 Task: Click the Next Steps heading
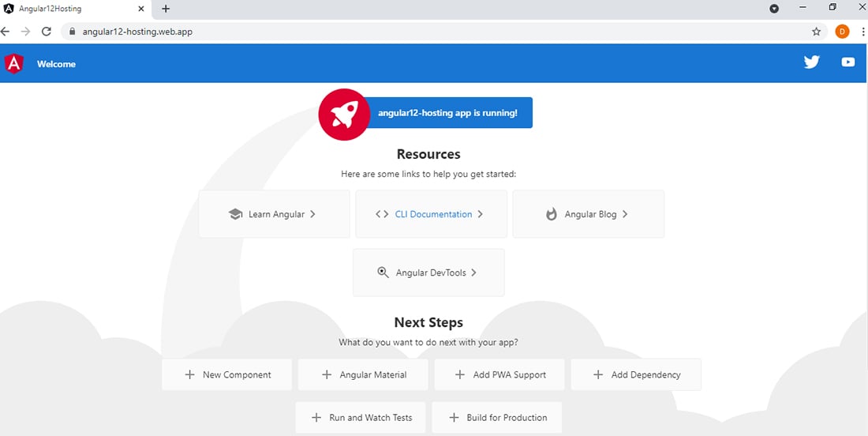point(428,322)
